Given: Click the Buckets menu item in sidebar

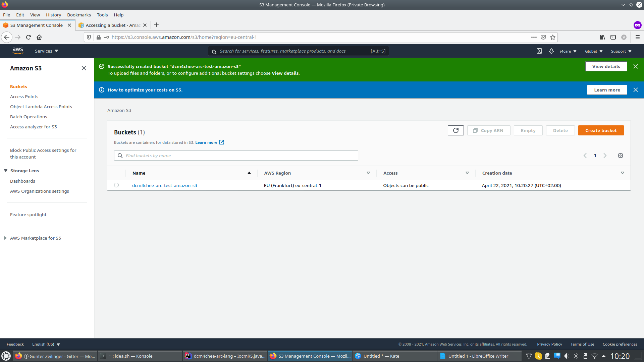Looking at the screenshot, I should click(x=18, y=86).
